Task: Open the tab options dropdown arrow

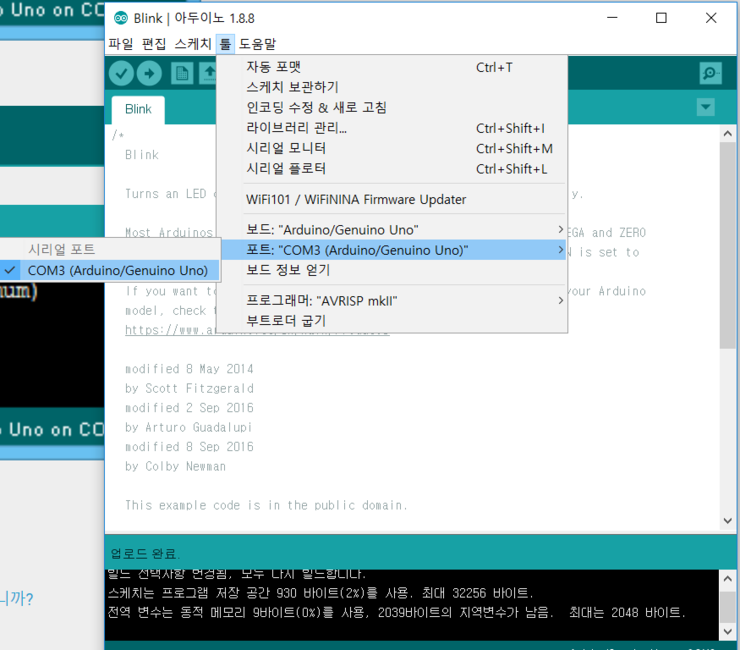Action: [706, 107]
